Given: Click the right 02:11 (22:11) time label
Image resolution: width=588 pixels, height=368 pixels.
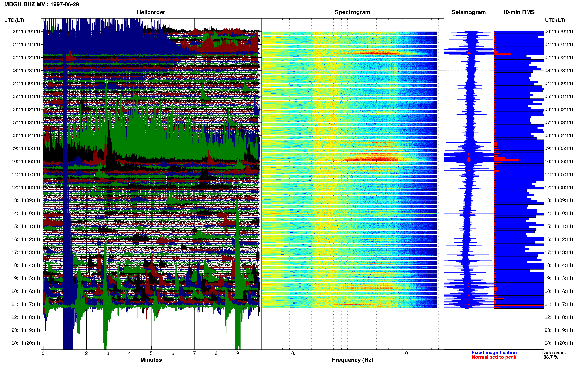Looking at the screenshot, I should pyautogui.click(x=559, y=57).
